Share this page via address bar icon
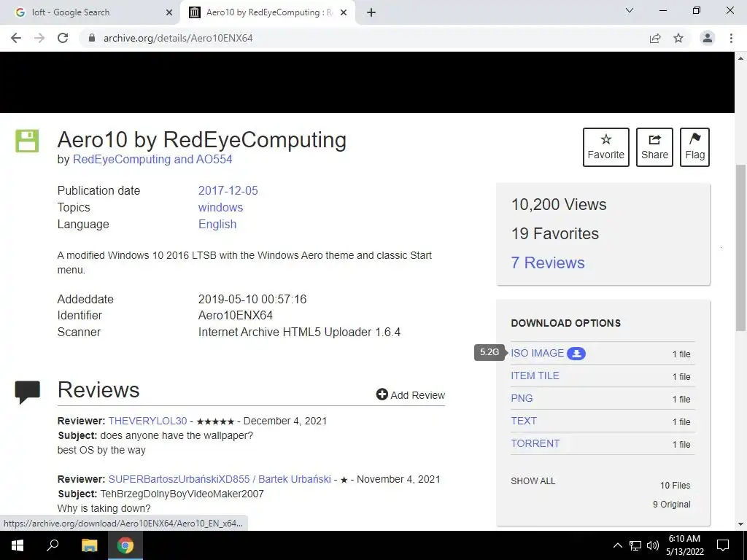 [655, 38]
